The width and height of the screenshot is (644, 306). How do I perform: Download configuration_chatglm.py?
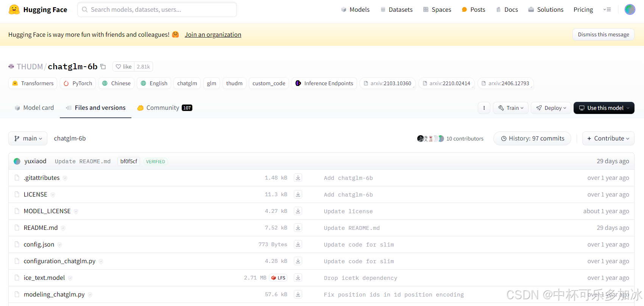point(298,261)
